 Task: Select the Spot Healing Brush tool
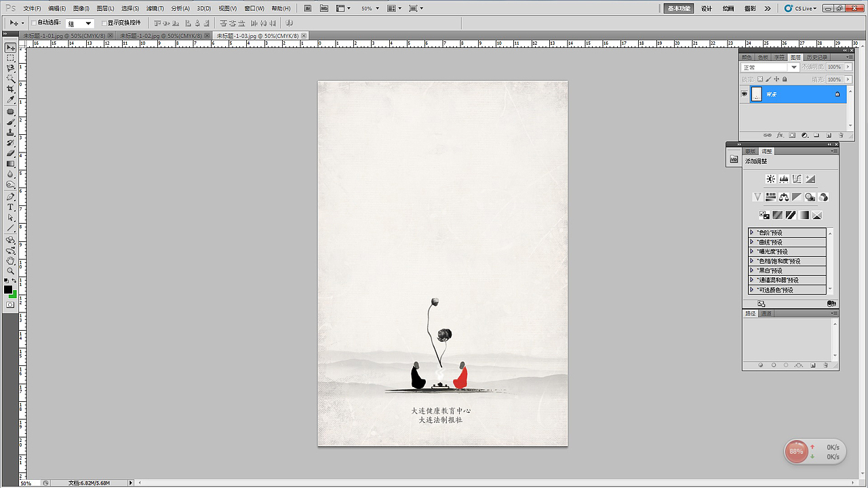point(10,112)
